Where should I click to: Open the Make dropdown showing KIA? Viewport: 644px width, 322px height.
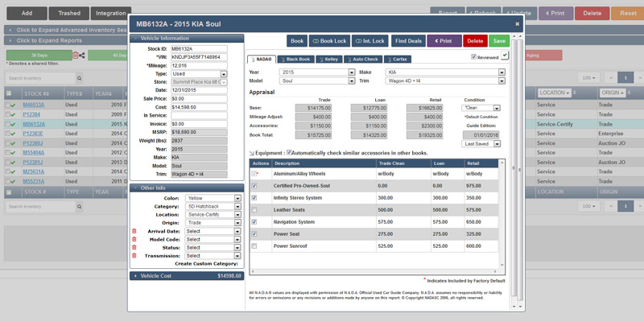(445, 72)
